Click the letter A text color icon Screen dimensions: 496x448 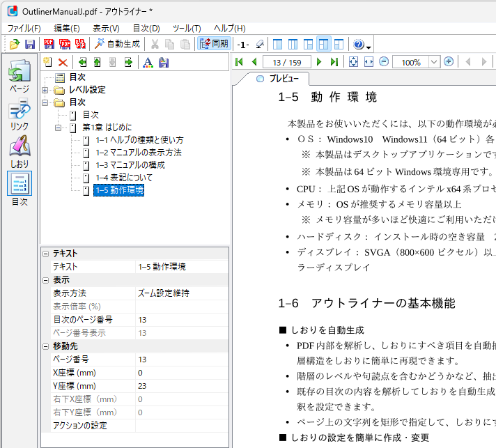148,62
